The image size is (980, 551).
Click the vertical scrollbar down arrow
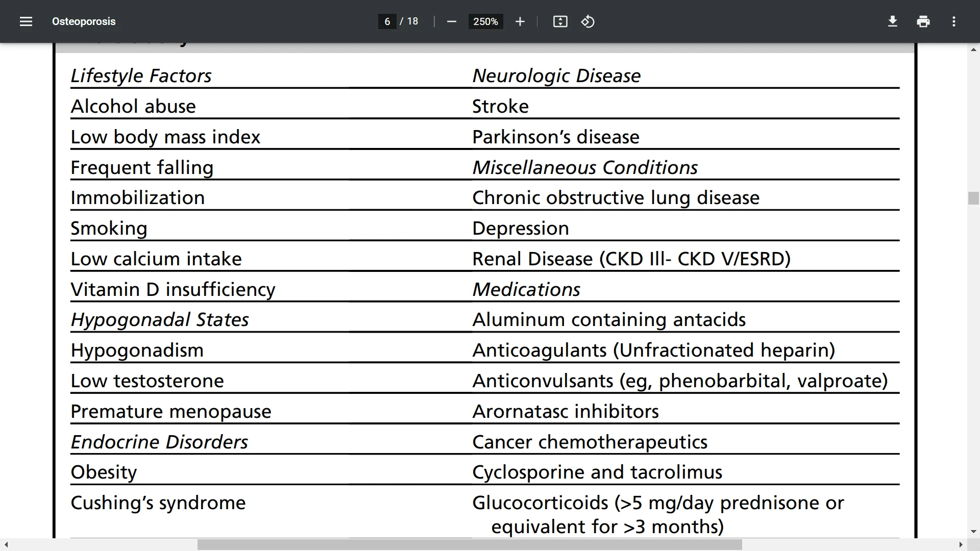[973, 532]
